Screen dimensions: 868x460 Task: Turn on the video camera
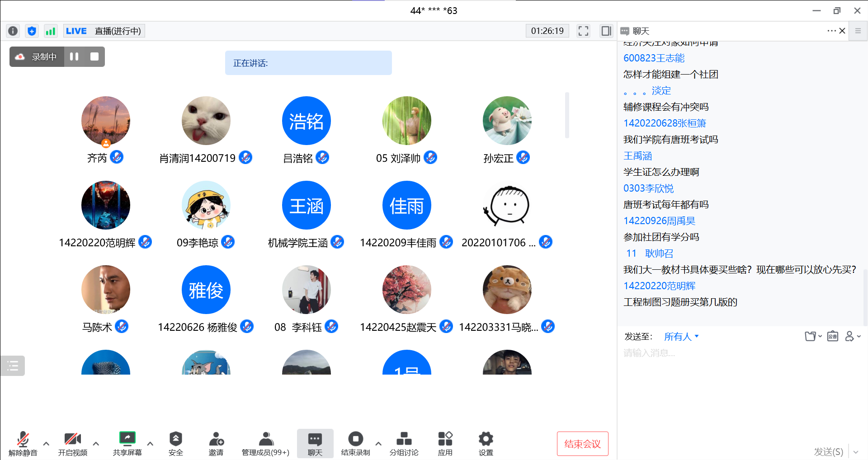(x=72, y=443)
